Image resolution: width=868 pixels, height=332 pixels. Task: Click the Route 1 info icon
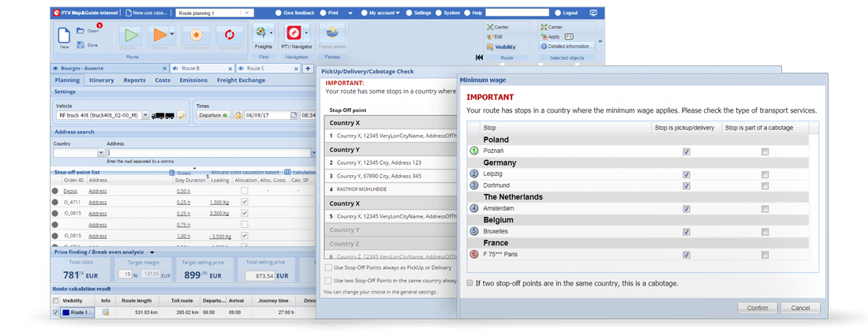(x=106, y=312)
